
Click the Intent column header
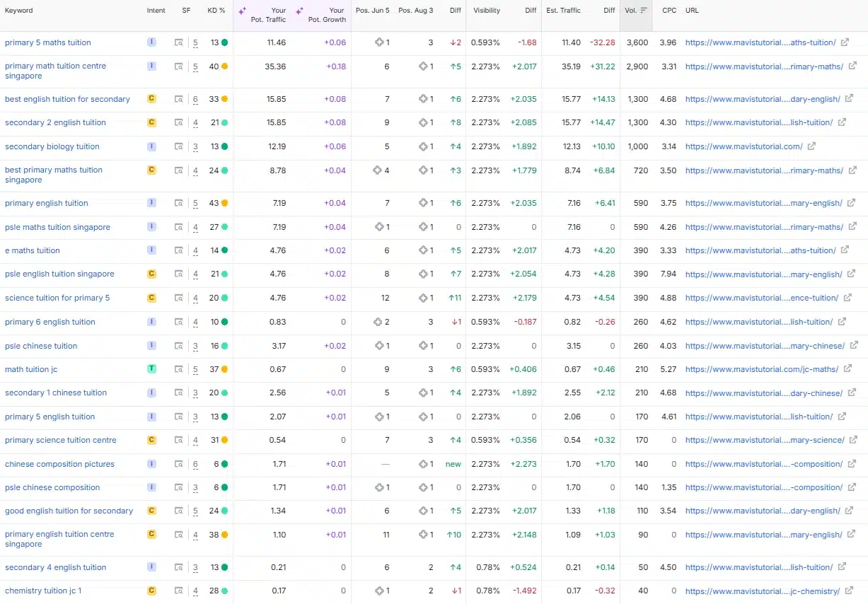point(156,11)
